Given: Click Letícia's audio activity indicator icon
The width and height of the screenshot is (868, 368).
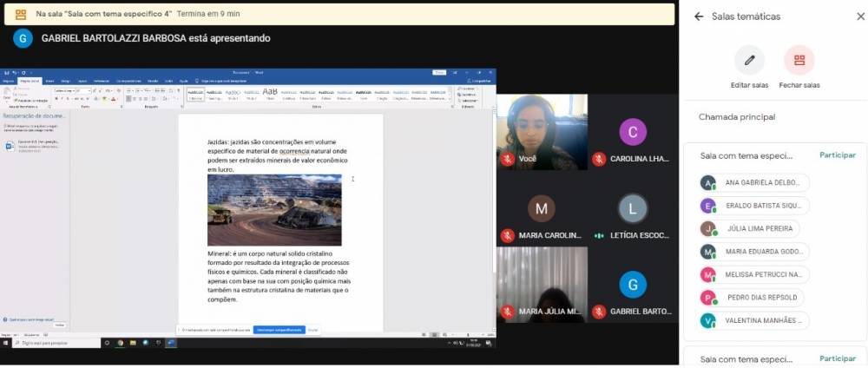Looking at the screenshot, I should [599, 235].
